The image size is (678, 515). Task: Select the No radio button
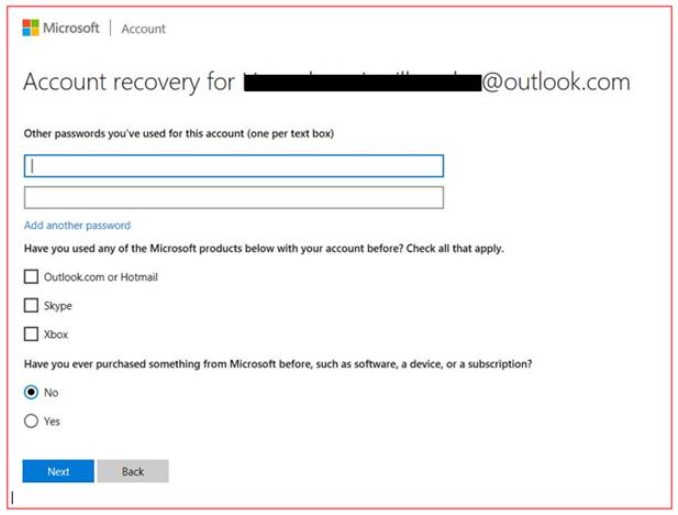click(x=31, y=392)
